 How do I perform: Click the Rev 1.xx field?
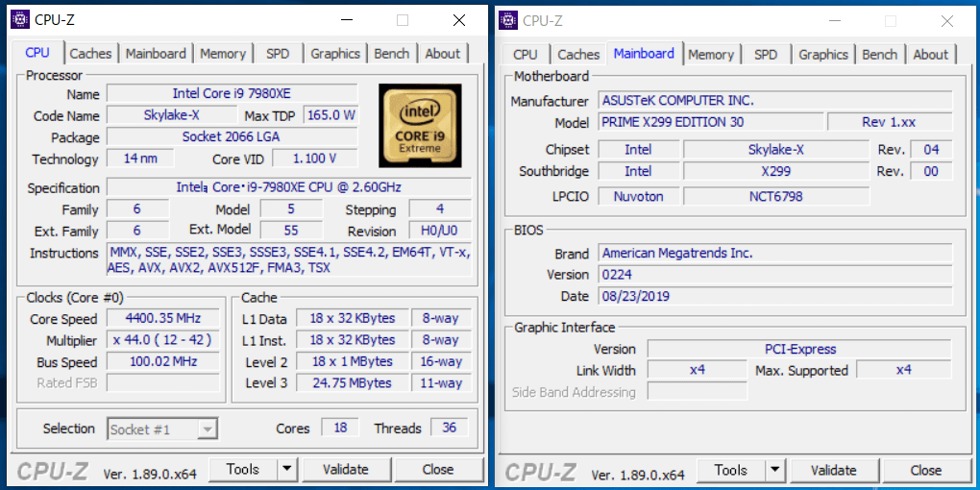(890, 122)
